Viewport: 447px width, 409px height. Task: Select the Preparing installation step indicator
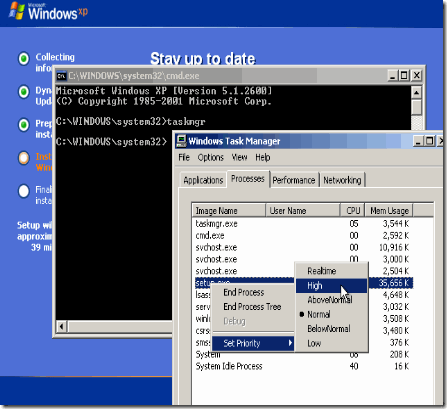tap(23, 125)
